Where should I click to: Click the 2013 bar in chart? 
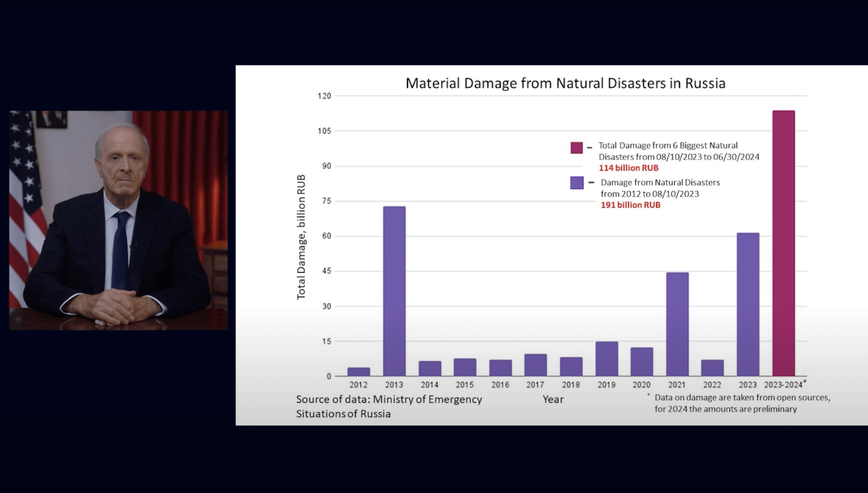pos(394,291)
